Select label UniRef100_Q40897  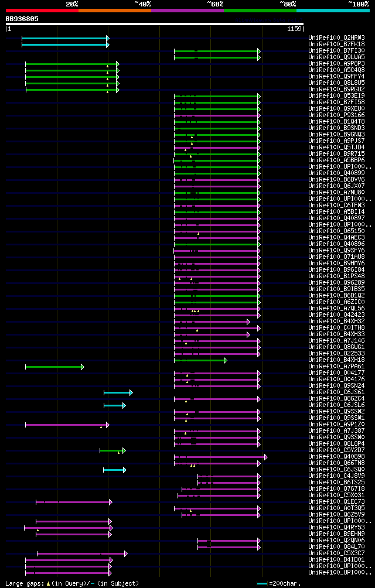coord(336,218)
